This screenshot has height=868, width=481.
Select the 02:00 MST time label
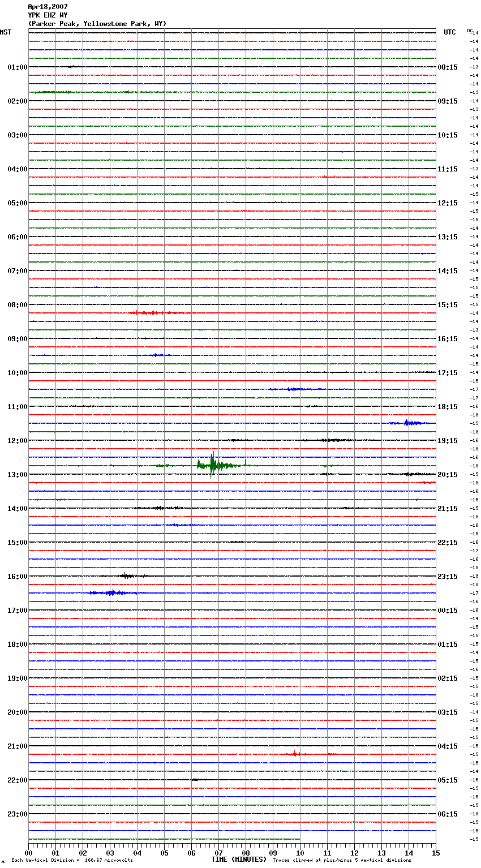[x=17, y=101]
